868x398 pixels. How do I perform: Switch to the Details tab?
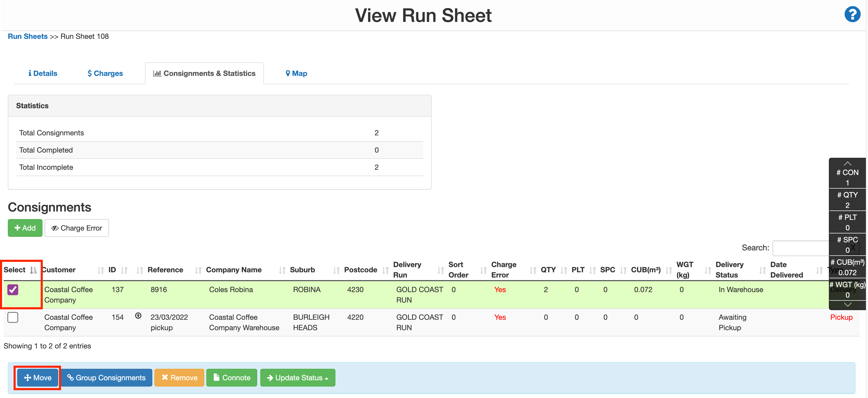coord(43,73)
